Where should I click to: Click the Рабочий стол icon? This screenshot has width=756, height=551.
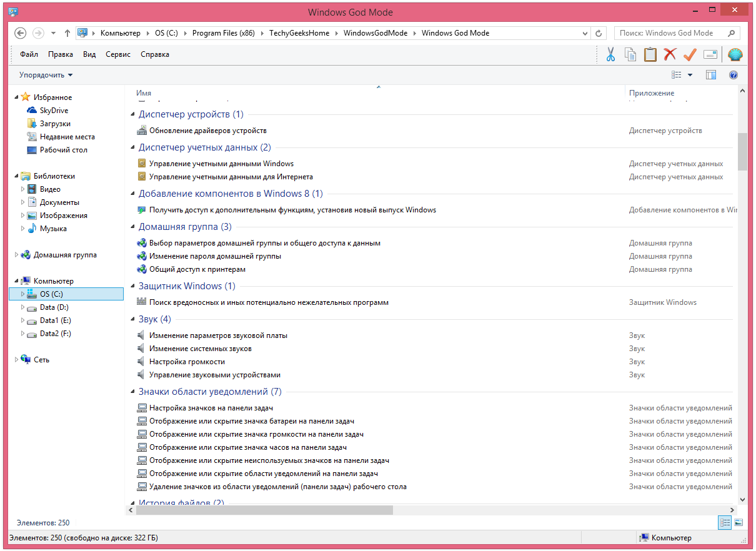pyautogui.click(x=32, y=150)
